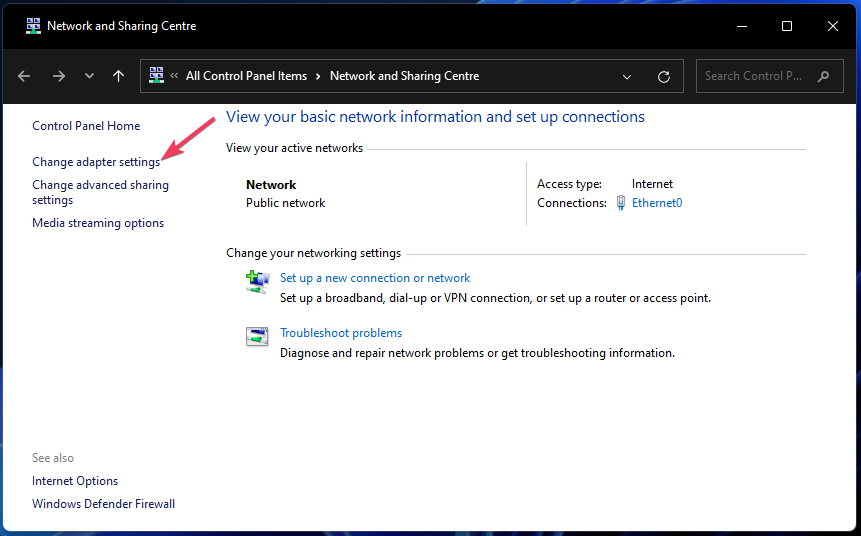Click the new connection setup icon

pos(257,281)
